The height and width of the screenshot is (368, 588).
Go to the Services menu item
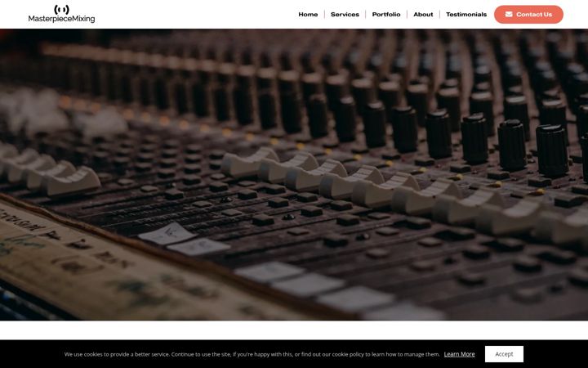(345, 15)
